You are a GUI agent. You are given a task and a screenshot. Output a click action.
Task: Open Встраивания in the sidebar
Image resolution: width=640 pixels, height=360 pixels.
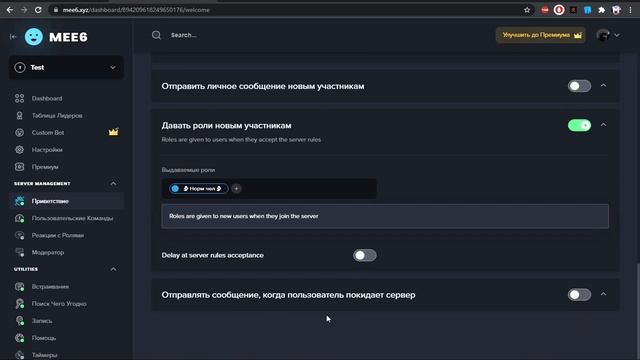(x=50, y=287)
